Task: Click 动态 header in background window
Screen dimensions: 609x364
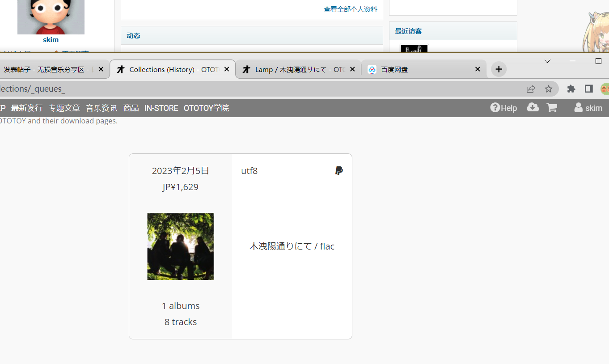Action: click(x=133, y=35)
